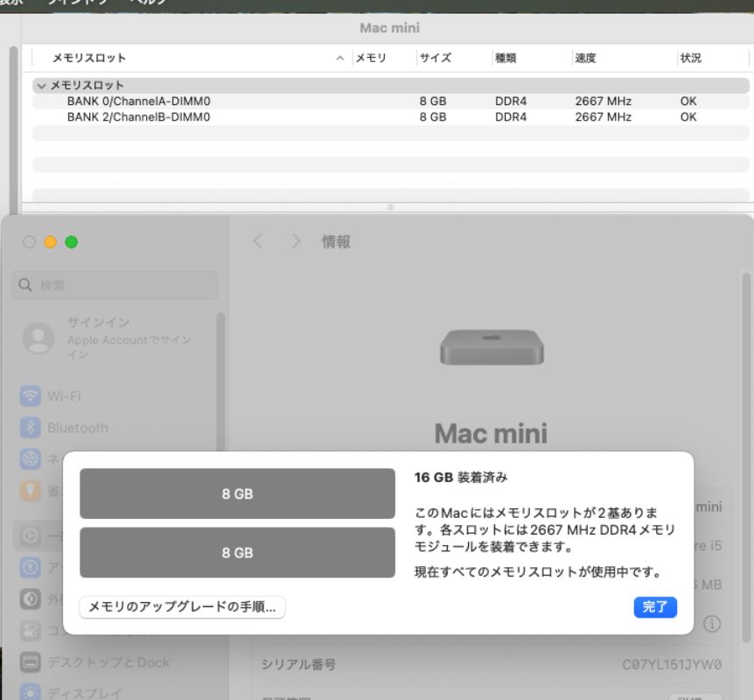Click the orange energy saver icon
Screen dimensions: 754x700
pyautogui.click(x=31, y=490)
